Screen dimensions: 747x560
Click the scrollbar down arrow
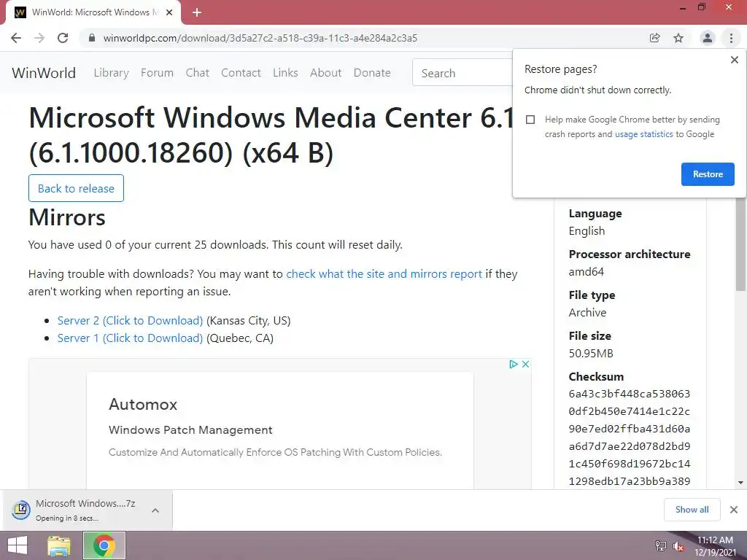click(740, 483)
